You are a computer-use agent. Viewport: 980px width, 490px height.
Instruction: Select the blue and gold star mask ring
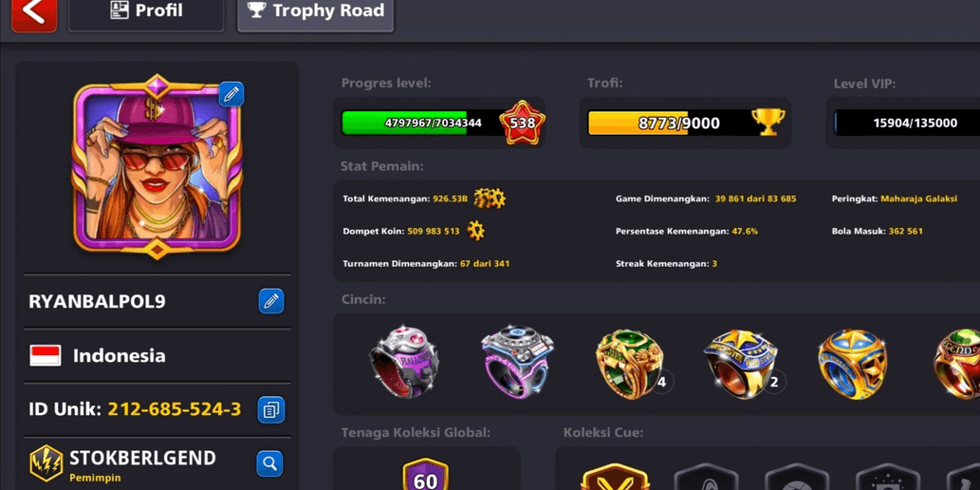tap(853, 365)
